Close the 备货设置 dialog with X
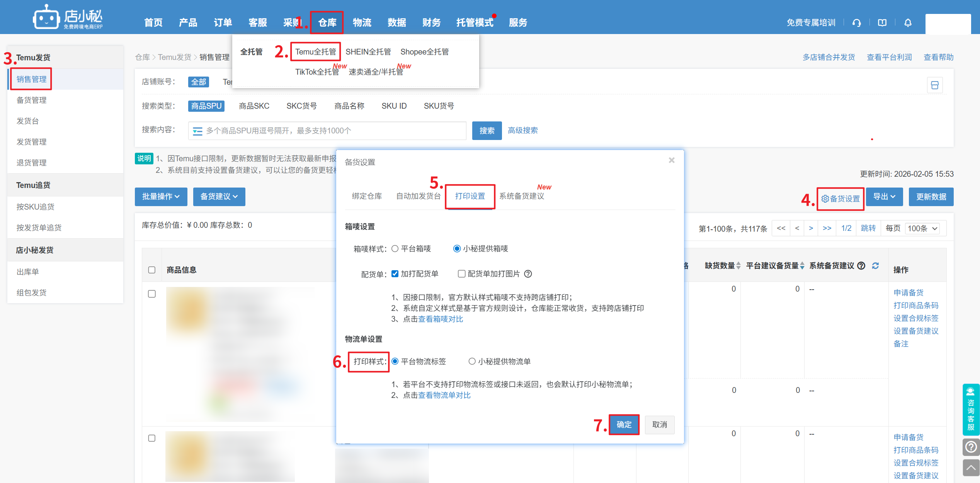 tap(672, 160)
